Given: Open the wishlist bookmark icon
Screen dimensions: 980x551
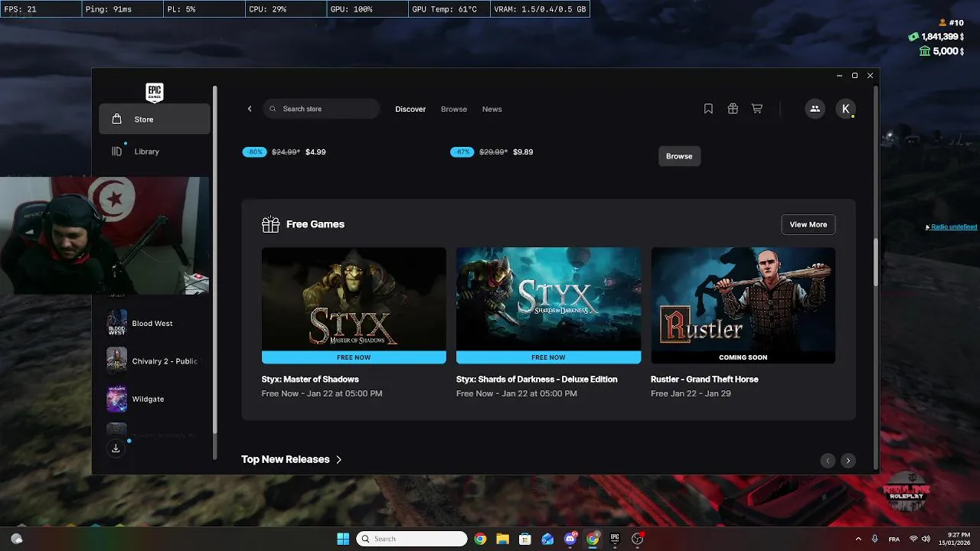Looking at the screenshot, I should [x=708, y=109].
